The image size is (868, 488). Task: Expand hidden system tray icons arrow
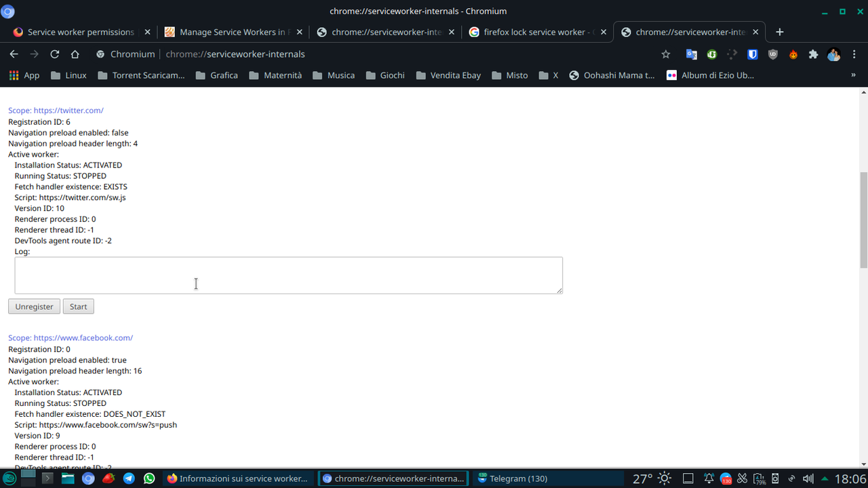[x=825, y=479]
